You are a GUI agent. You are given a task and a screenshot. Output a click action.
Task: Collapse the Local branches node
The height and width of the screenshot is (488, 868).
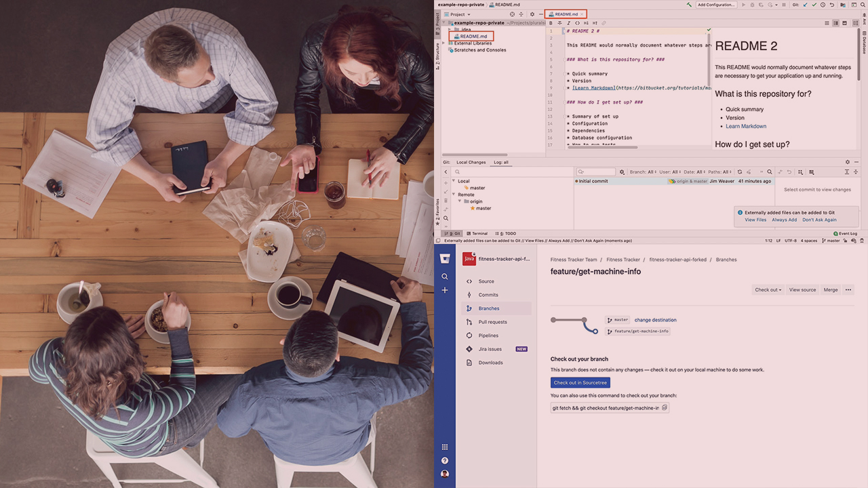[454, 181]
